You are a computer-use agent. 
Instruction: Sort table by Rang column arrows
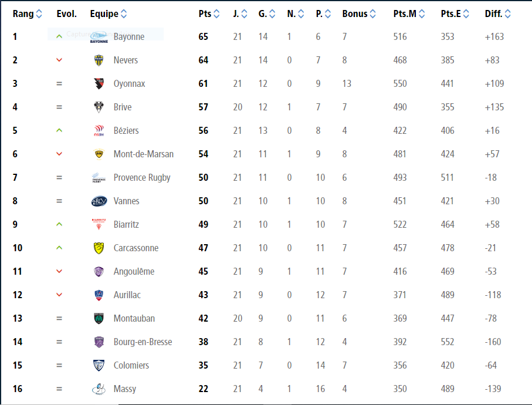pos(39,14)
